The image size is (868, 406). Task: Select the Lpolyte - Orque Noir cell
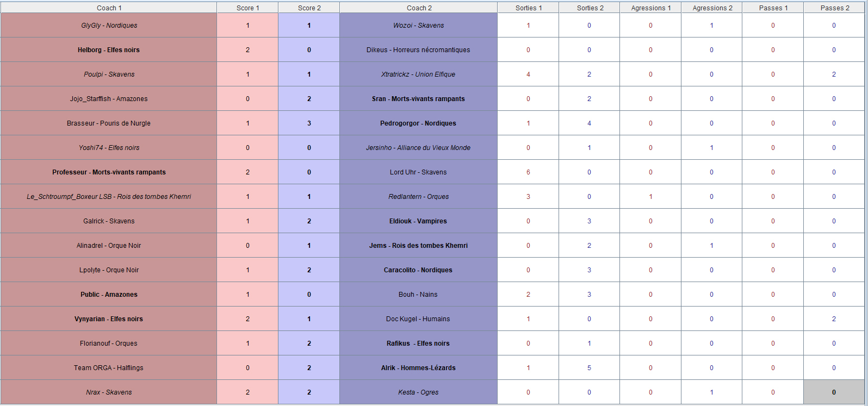(109, 270)
